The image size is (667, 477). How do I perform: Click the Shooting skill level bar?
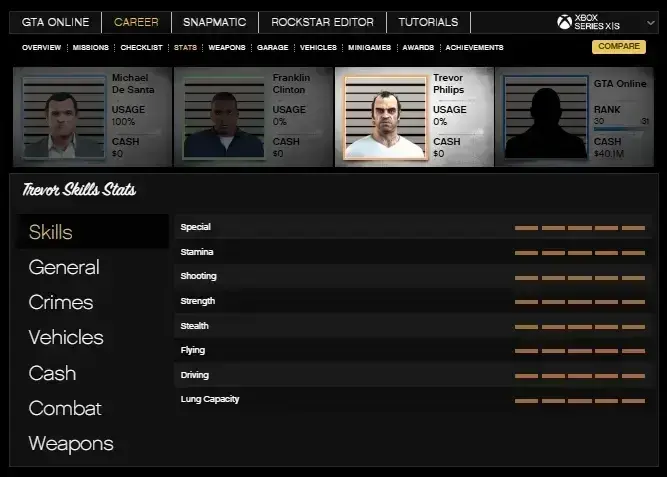[x=580, y=277]
